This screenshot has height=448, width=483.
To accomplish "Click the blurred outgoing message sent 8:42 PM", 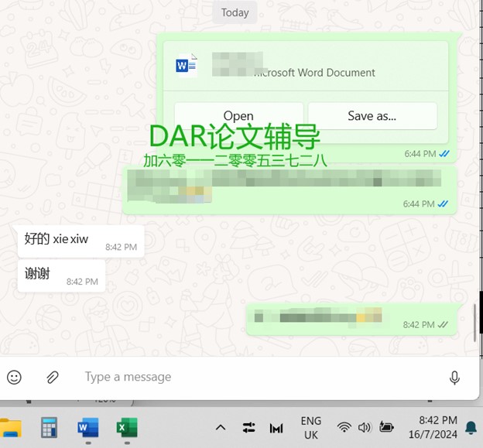I will (351, 320).
